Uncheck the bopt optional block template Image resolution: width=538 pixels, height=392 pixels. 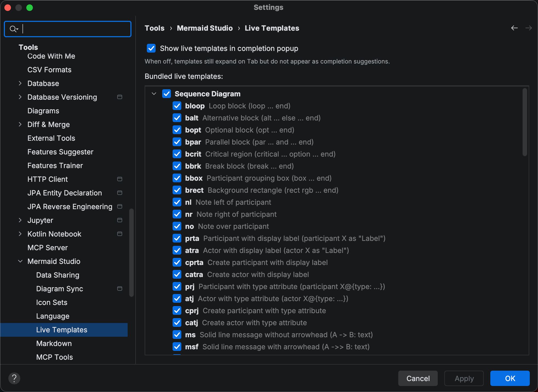tap(177, 130)
